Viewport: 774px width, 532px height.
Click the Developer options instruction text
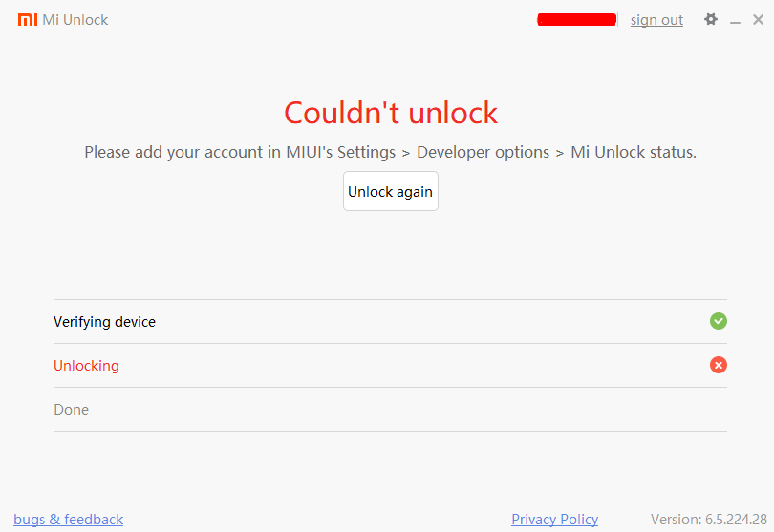pos(483,152)
